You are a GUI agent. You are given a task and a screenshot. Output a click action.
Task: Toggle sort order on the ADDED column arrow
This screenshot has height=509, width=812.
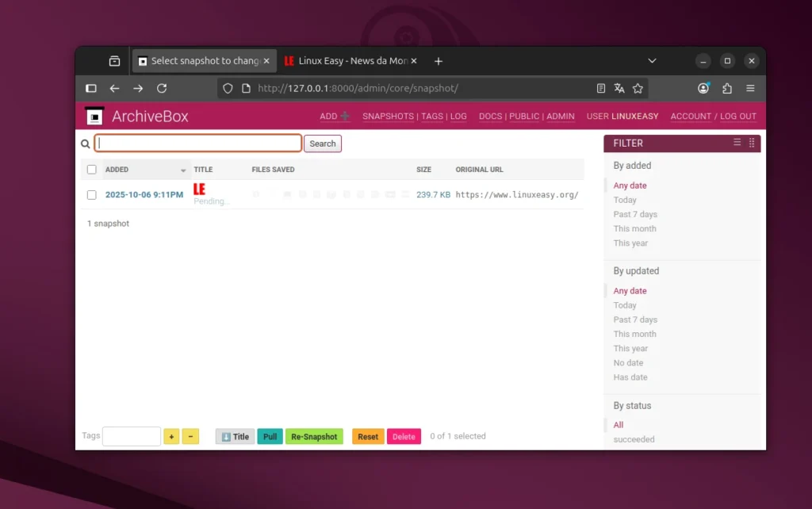pyautogui.click(x=185, y=170)
